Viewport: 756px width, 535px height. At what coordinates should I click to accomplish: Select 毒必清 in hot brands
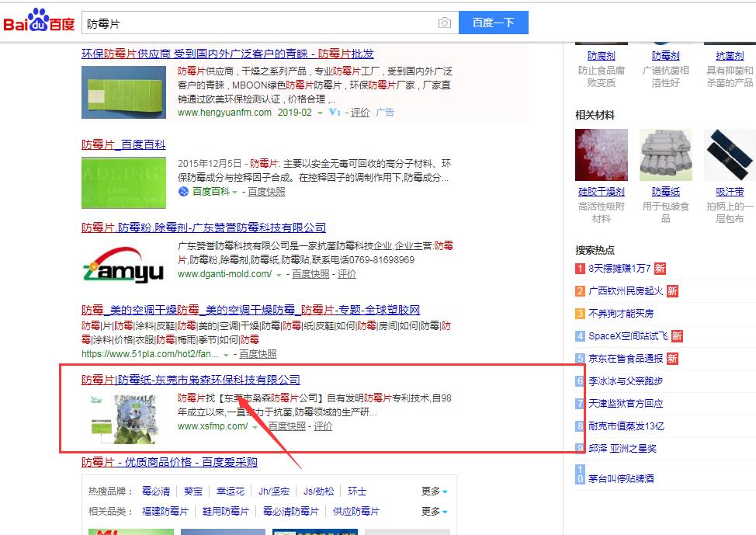click(155, 492)
